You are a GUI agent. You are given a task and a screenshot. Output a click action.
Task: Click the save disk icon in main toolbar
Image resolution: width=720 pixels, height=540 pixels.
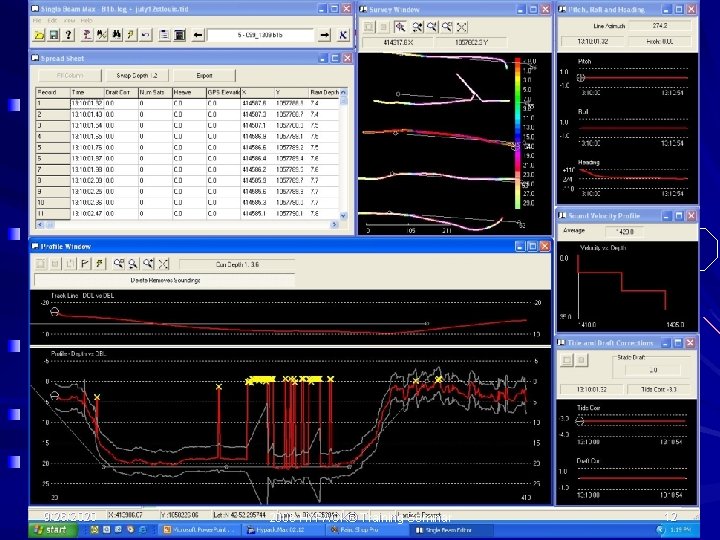[53, 35]
